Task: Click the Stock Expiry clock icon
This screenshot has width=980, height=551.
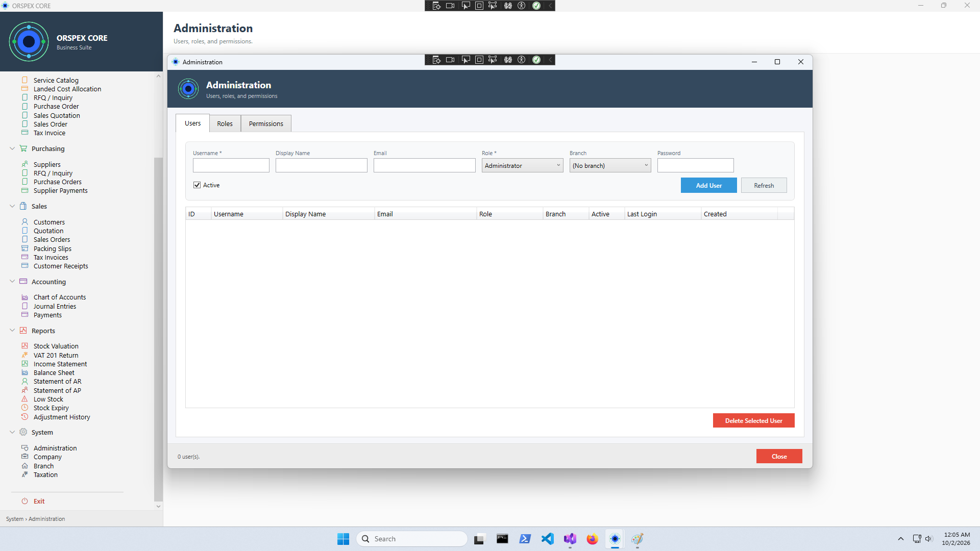Action: point(24,408)
